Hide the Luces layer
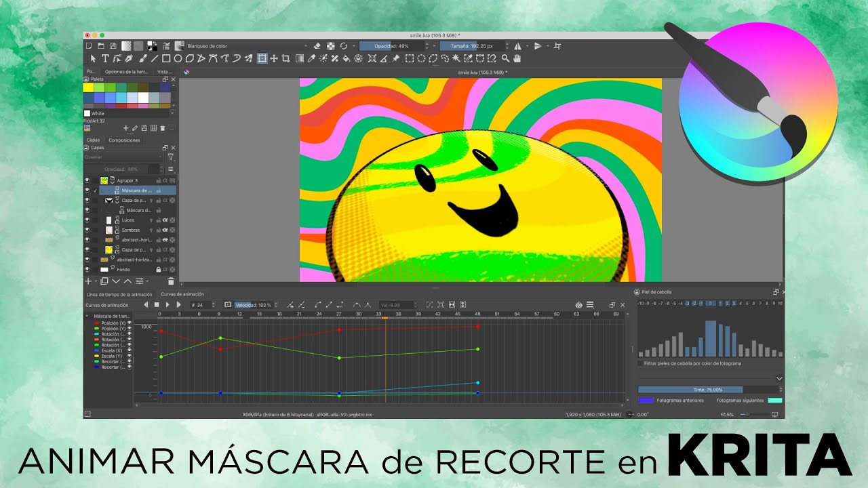This screenshot has width=868, height=488. 87,220
